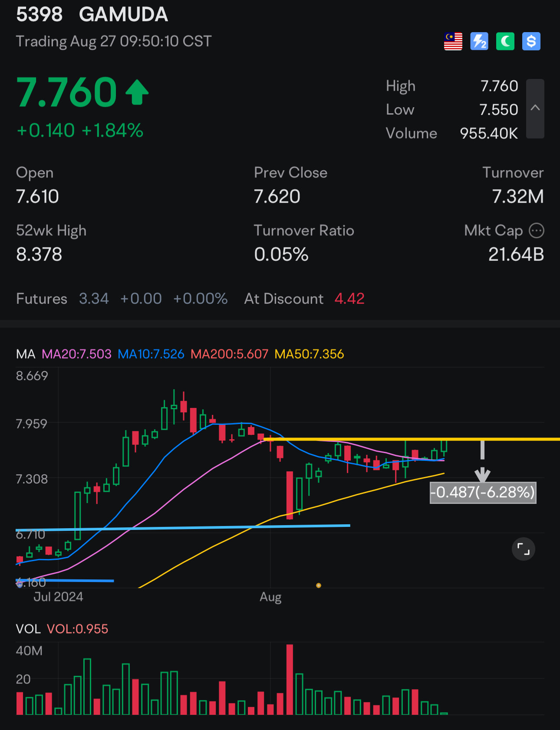Tap the Futures change +0.00%
Image resolution: width=560 pixels, height=730 pixels.
200,299
